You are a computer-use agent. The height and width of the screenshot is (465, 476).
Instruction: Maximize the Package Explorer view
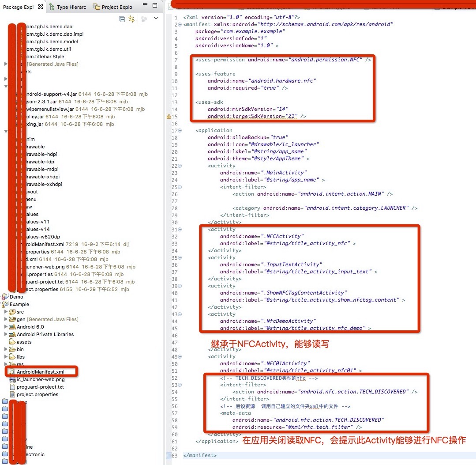tap(155, 5)
